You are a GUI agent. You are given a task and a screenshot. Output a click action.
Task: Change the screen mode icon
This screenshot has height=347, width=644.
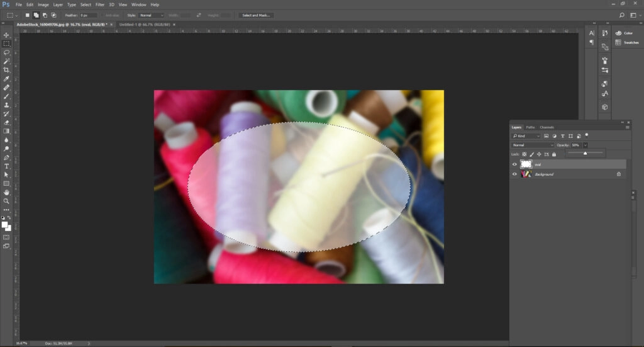click(6, 246)
